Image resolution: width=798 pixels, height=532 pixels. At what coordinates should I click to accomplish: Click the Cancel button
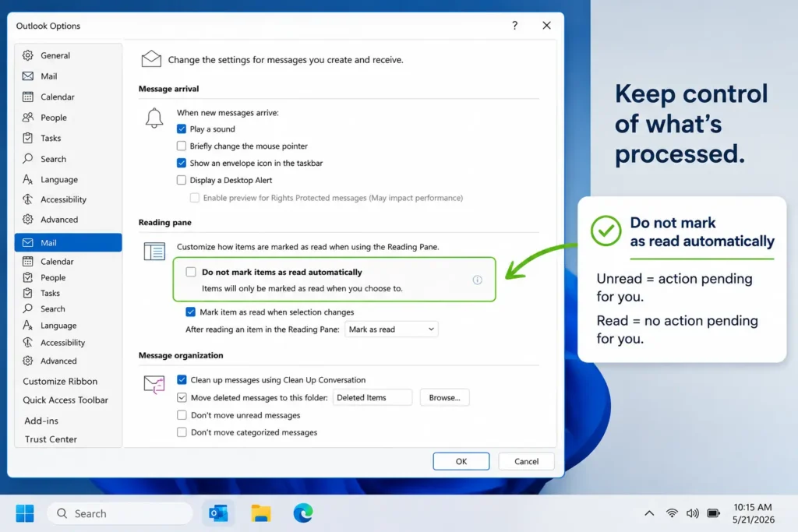pos(526,461)
